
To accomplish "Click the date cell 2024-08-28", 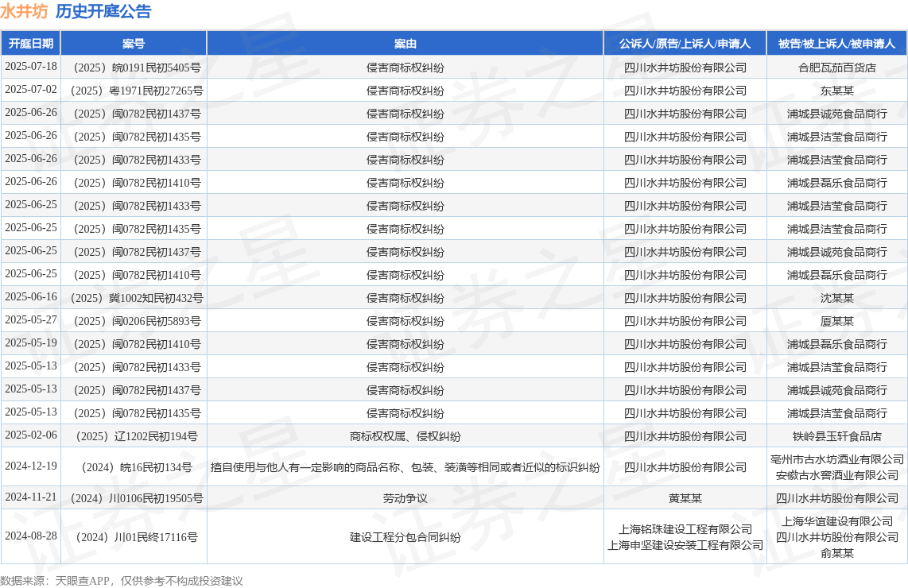I will 31,536.
